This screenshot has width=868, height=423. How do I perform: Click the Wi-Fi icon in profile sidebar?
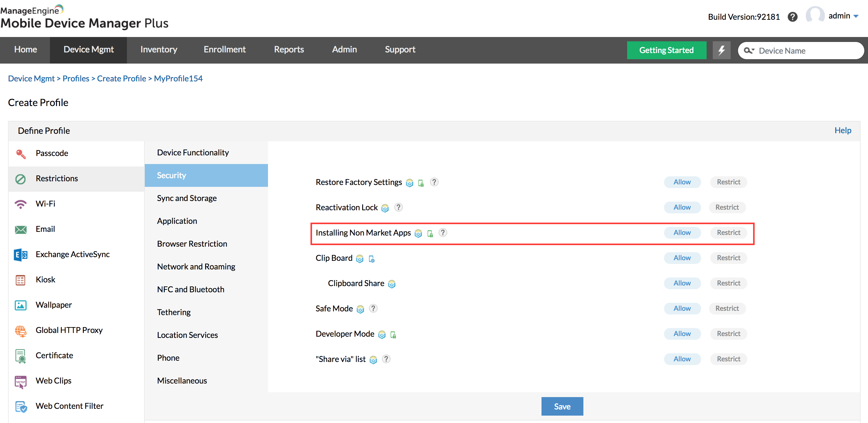21,204
